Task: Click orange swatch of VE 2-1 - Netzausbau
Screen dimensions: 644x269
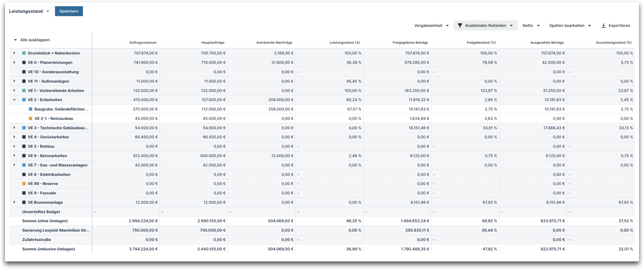Action: pyautogui.click(x=31, y=119)
